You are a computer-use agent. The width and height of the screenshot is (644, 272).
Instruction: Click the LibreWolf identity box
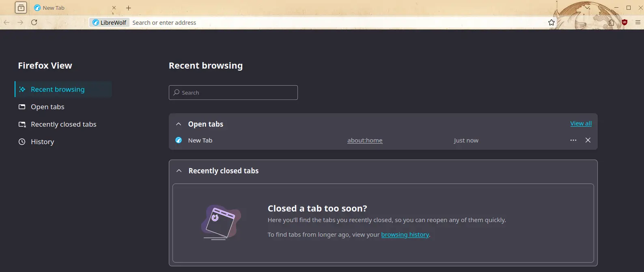(109, 22)
